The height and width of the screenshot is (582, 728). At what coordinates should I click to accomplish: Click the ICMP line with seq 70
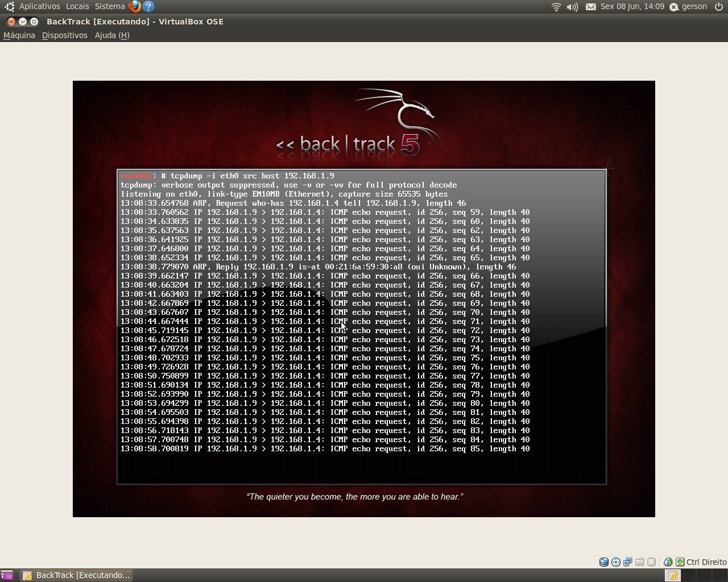[325, 313]
